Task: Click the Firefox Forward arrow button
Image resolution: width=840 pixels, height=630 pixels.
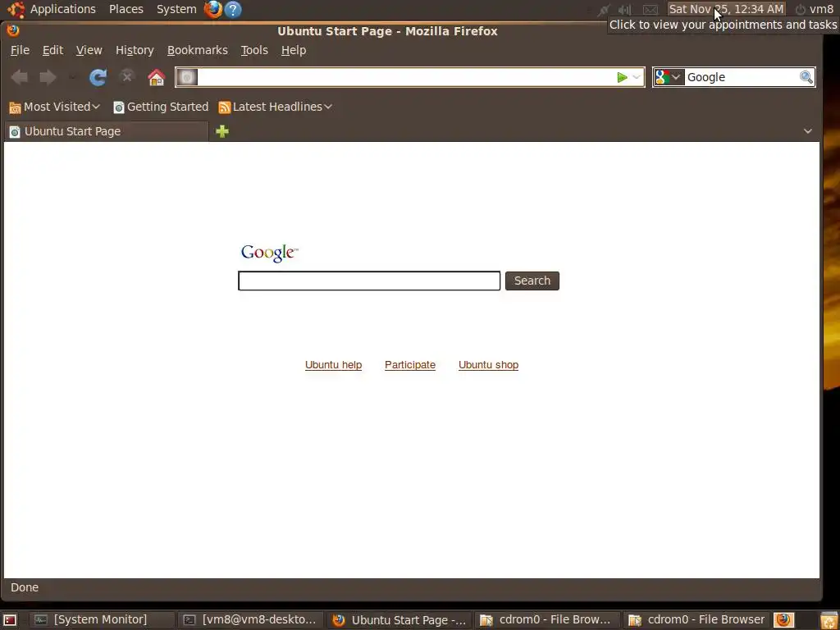Action: pos(48,77)
